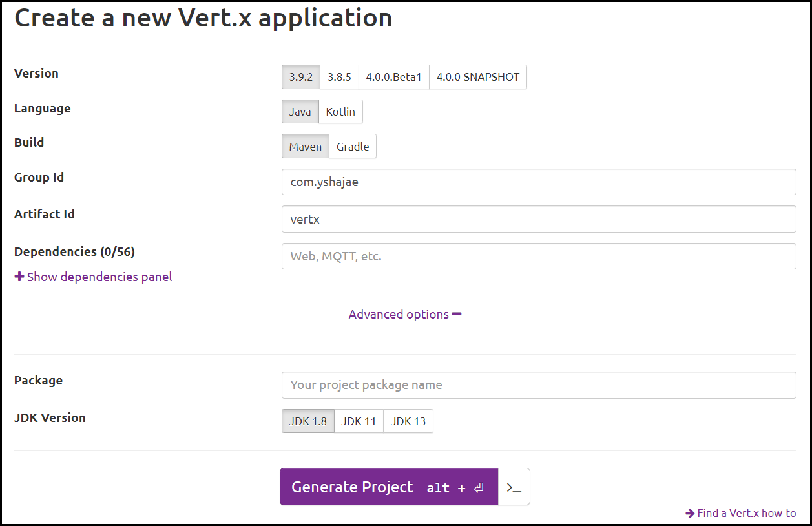Image resolution: width=812 pixels, height=526 pixels.
Task: Click the arrow icon before Find a Vert.x how-to
Action: point(690,512)
